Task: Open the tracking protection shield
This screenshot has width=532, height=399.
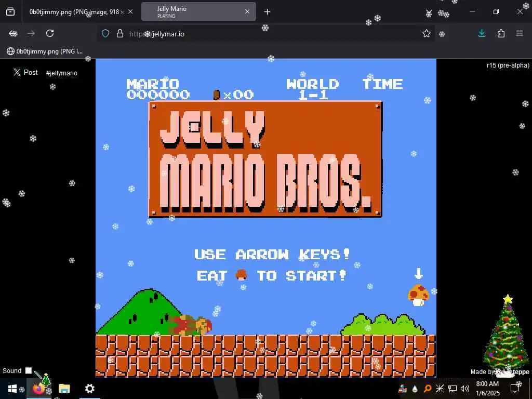Action: tap(105, 34)
